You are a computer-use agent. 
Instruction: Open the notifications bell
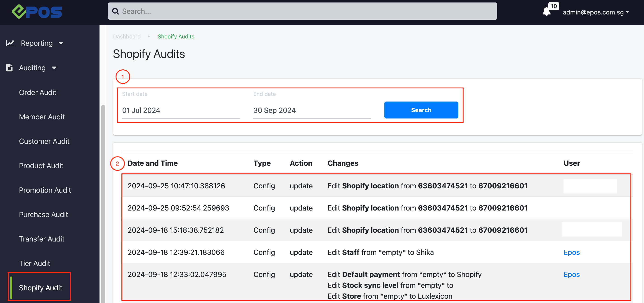[x=547, y=12]
